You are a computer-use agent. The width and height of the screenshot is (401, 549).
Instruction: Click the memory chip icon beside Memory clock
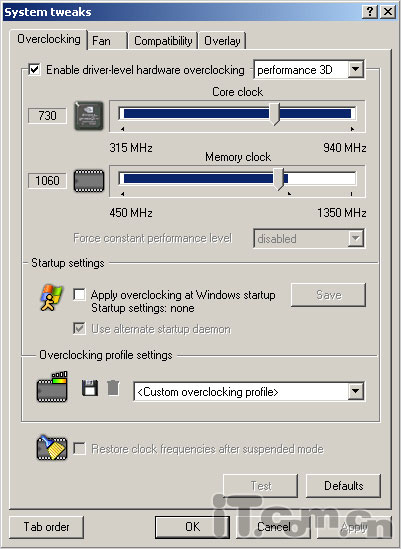tap(89, 181)
